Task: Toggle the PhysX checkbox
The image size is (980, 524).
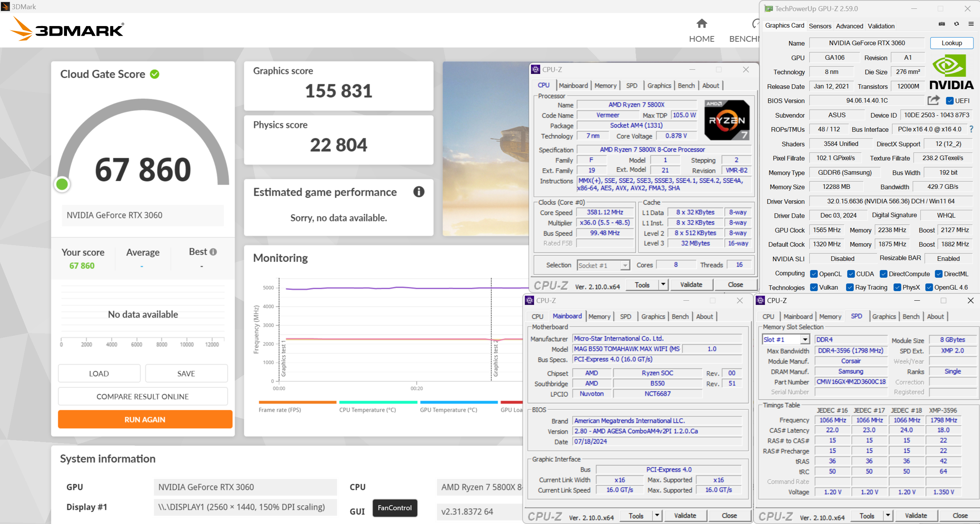Action: click(x=897, y=287)
